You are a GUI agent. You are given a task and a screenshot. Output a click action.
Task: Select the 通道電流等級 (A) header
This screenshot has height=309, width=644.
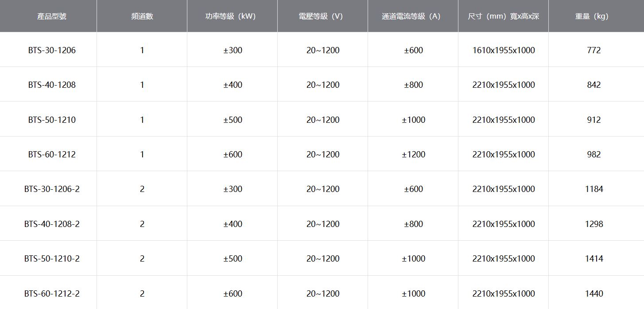tap(411, 16)
